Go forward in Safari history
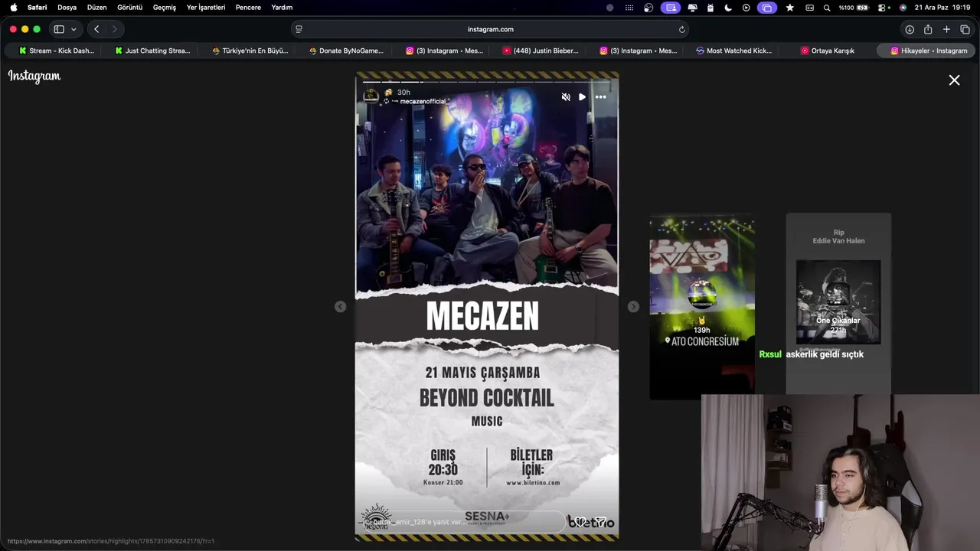 pos(115,29)
